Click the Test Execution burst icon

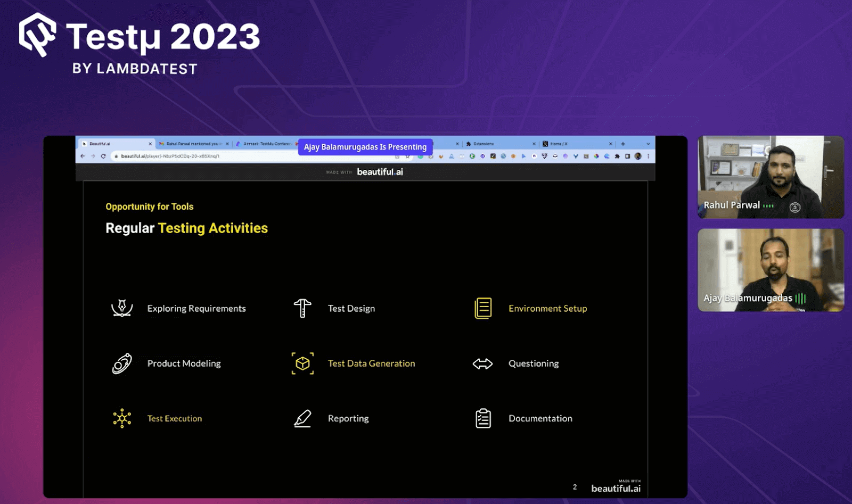(122, 418)
